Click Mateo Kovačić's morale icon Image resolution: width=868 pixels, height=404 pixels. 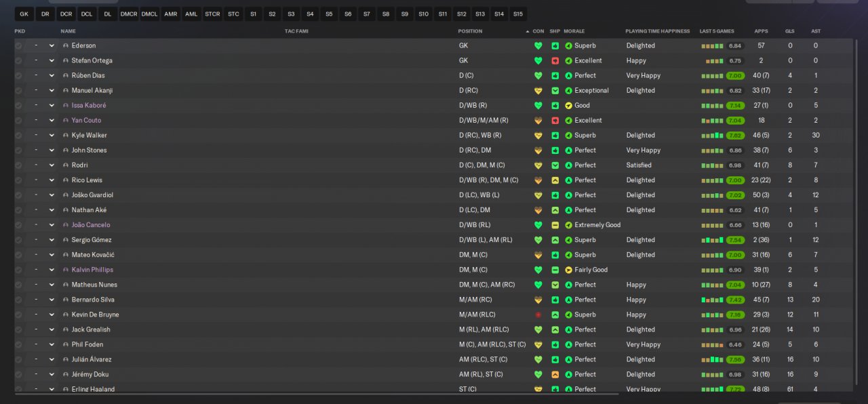568,255
